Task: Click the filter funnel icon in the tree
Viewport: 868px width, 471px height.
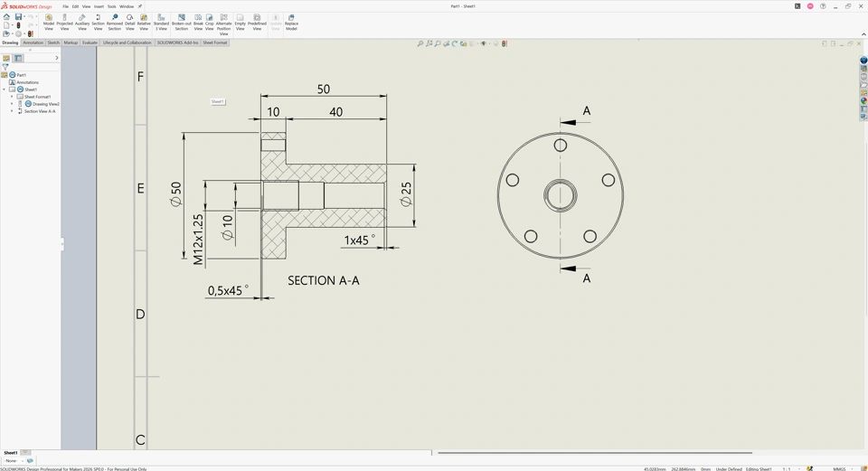Action: (5, 66)
